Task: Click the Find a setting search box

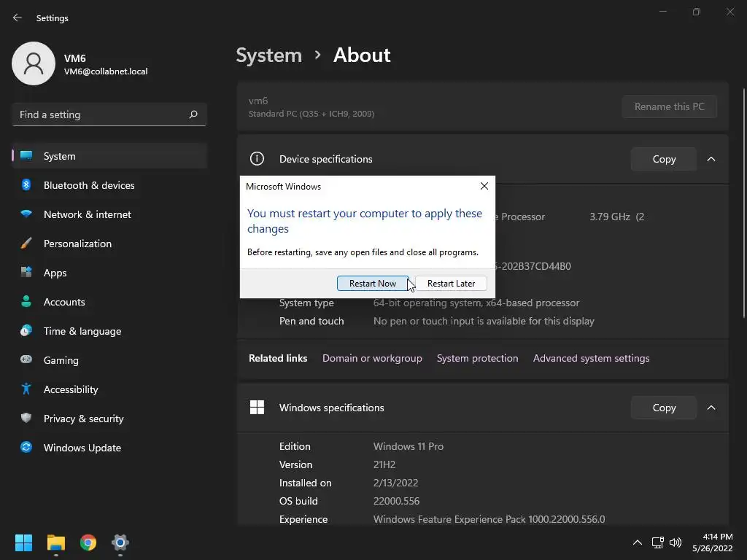Action: [102, 114]
